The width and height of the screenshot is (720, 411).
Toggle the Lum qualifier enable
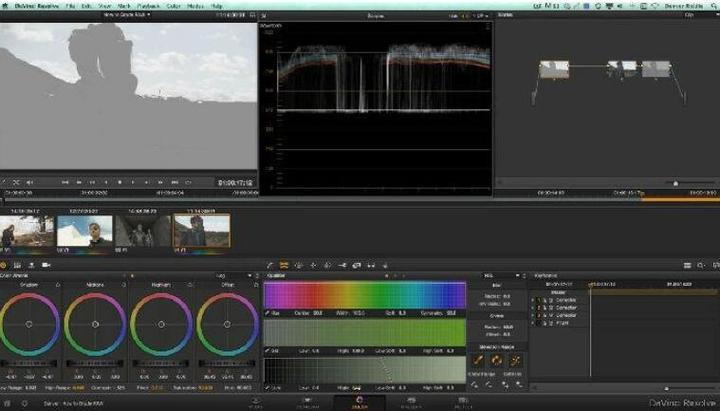tap(268, 389)
